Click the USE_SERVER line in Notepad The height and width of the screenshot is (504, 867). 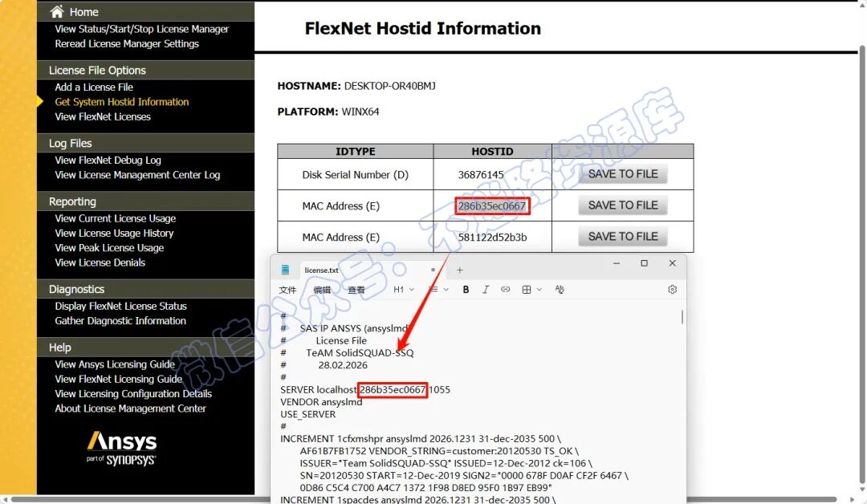(x=308, y=414)
